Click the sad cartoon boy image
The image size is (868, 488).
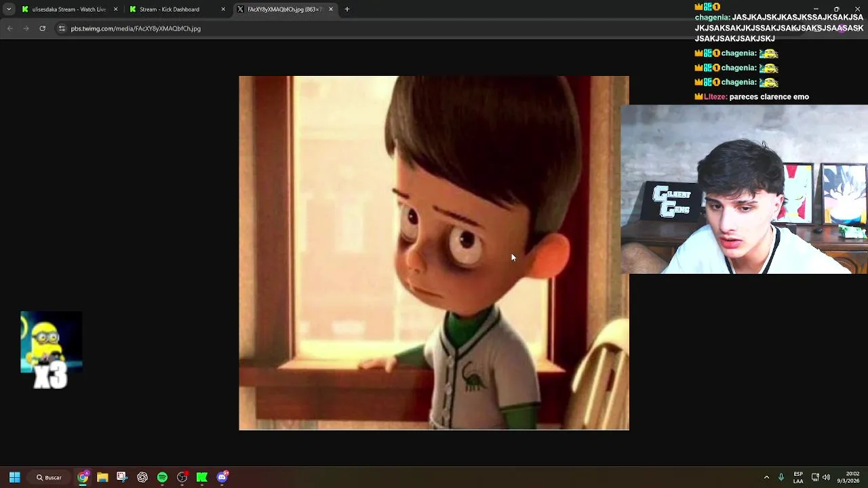(434, 253)
